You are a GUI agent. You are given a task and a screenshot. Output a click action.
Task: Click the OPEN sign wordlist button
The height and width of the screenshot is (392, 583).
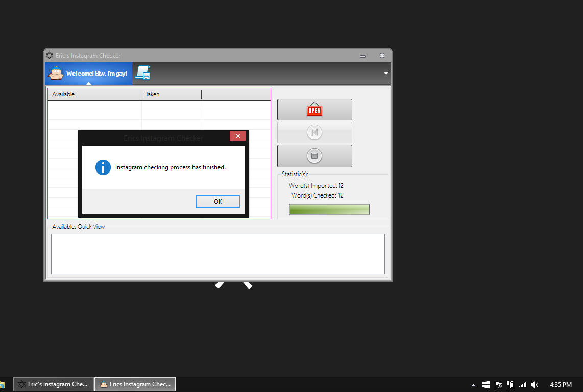tap(314, 109)
